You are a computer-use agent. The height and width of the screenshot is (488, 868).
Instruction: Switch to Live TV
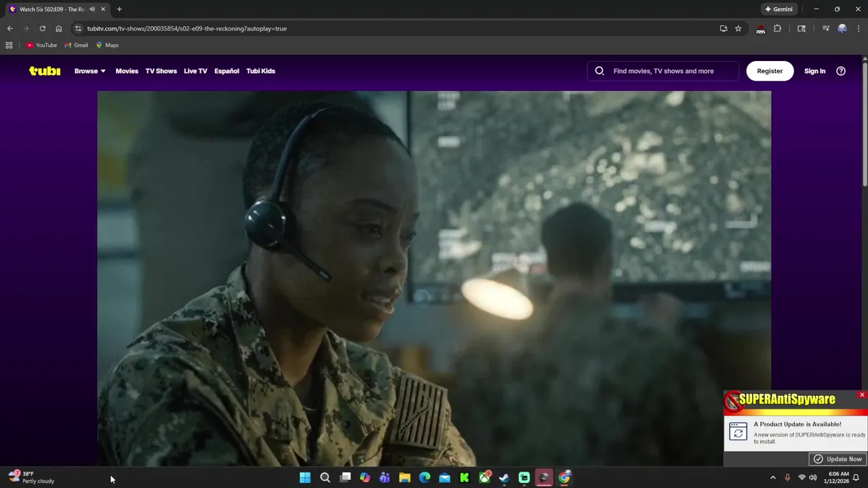(195, 71)
